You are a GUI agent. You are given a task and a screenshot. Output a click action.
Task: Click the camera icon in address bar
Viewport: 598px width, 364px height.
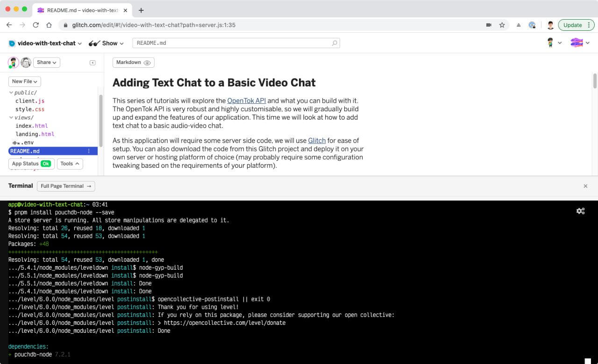(489, 25)
